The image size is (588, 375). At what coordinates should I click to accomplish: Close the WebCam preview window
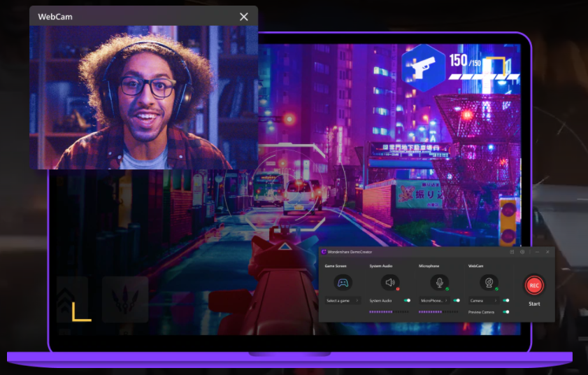[x=244, y=17]
